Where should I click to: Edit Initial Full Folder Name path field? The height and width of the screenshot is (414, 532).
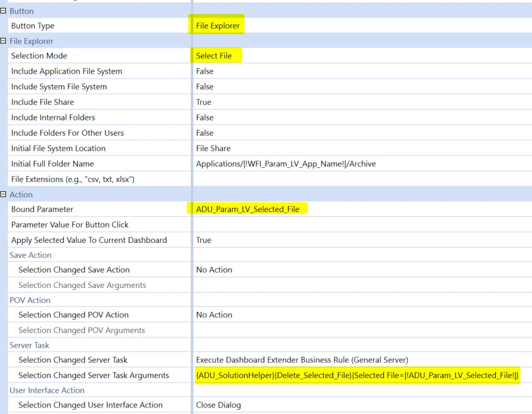tap(363, 164)
